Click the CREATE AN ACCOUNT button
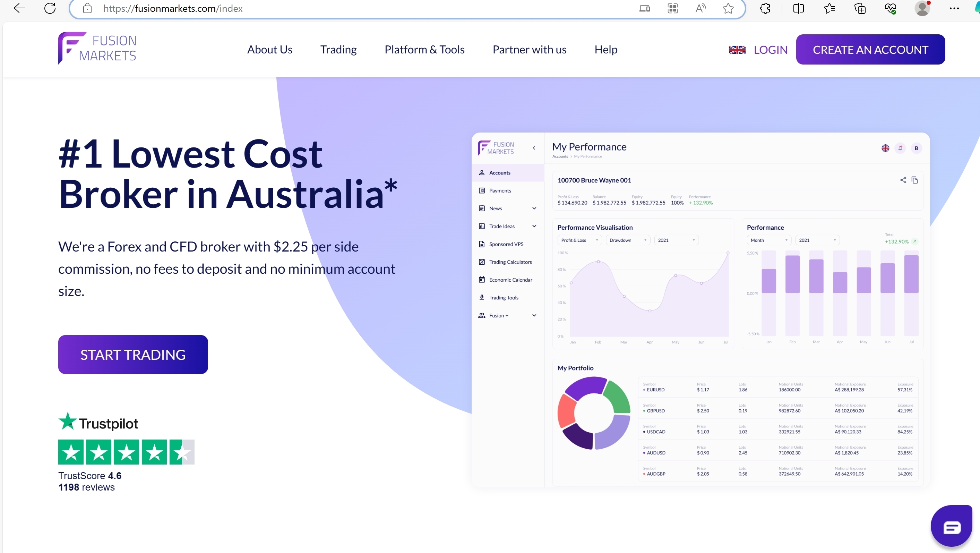 [x=870, y=49]
